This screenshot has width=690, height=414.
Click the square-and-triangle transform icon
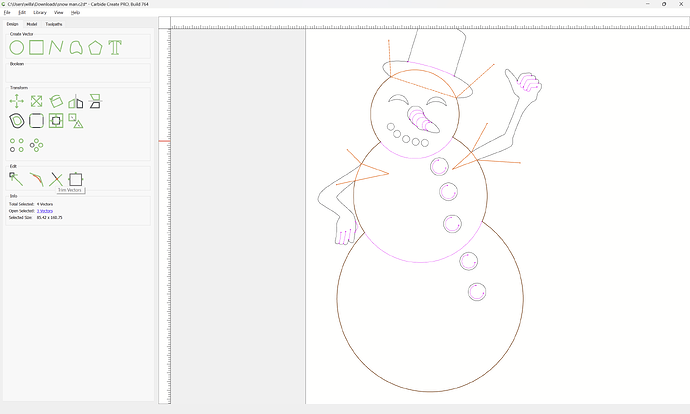(76, 121)
